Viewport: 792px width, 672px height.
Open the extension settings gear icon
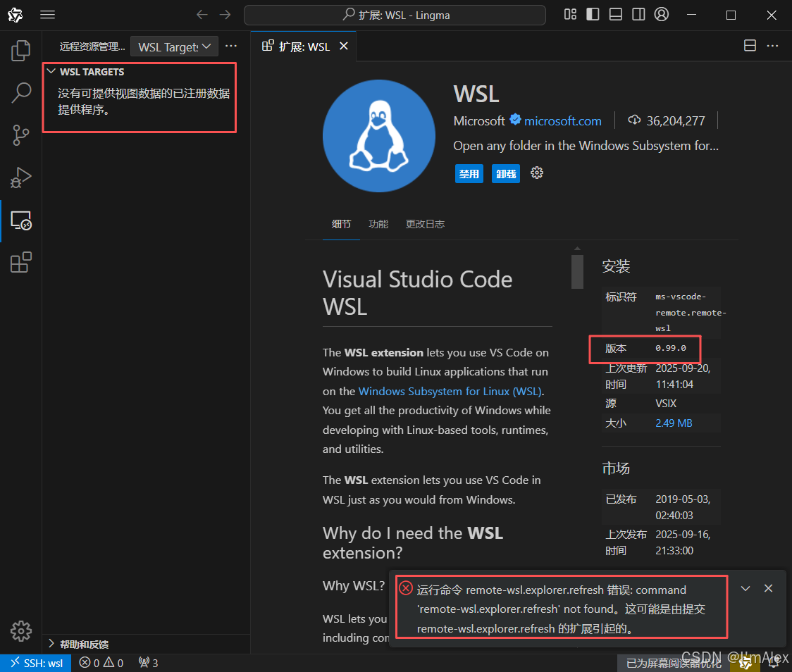tap(537, 173)
